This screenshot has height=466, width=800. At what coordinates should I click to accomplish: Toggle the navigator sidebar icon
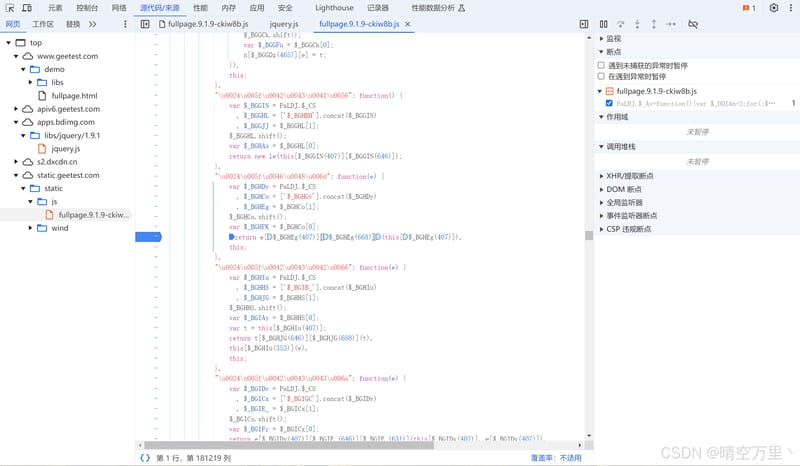(x=145, y=24)
